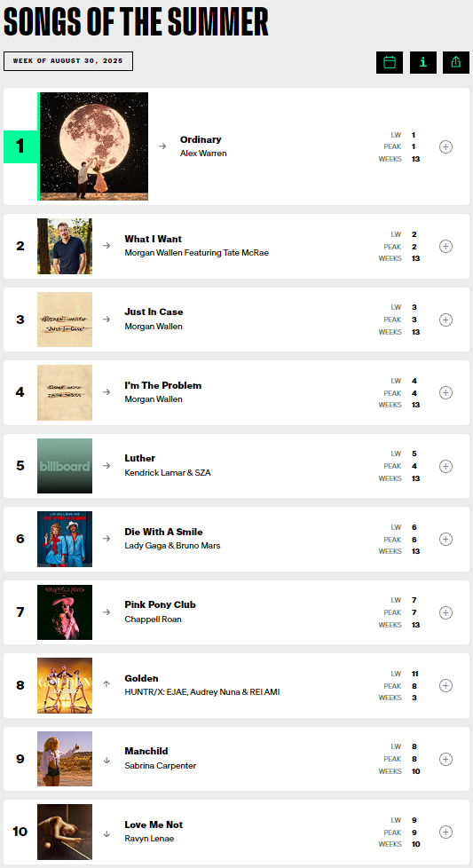The width and height of the screenshot is (473, 868).
Task: Click Kendrick Lamar & SZA artist link
Action: coord(168,473)
